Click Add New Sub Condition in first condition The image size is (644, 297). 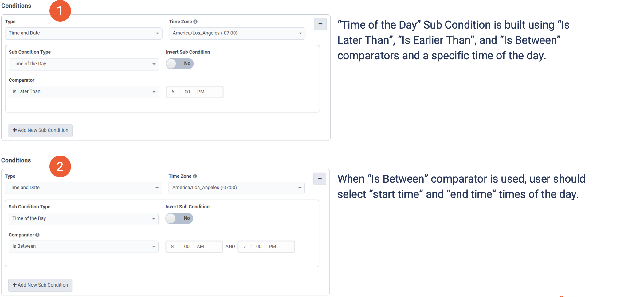pyautogui.click(x=41, y=130)
